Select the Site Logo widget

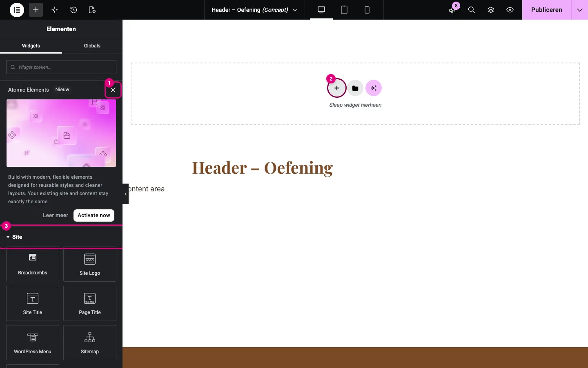click(90, 264)
